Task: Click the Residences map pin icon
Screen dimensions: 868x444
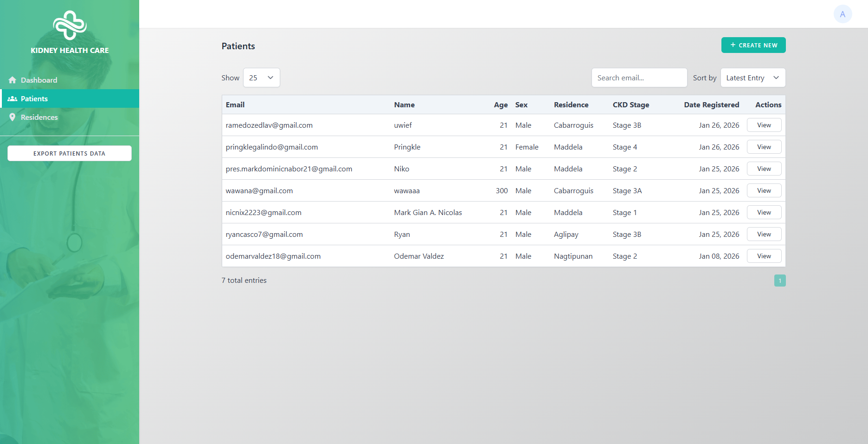Action: point(13,117)
